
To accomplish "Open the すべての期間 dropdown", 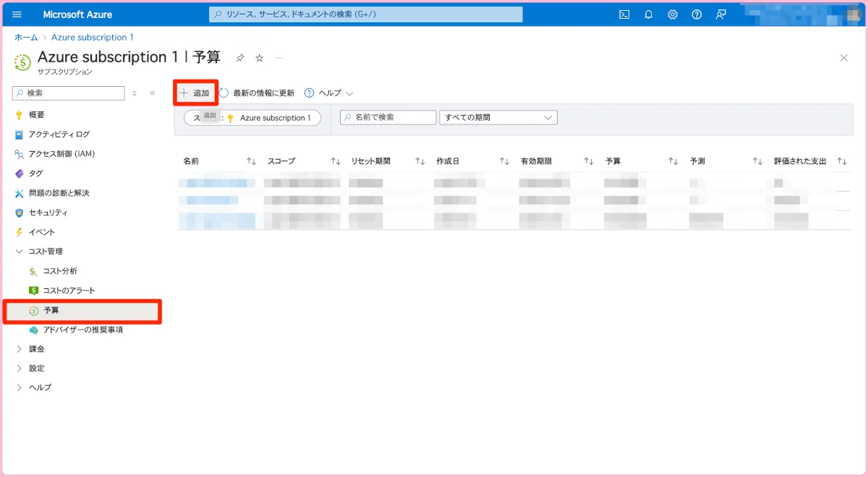I will tap(498, 118).
